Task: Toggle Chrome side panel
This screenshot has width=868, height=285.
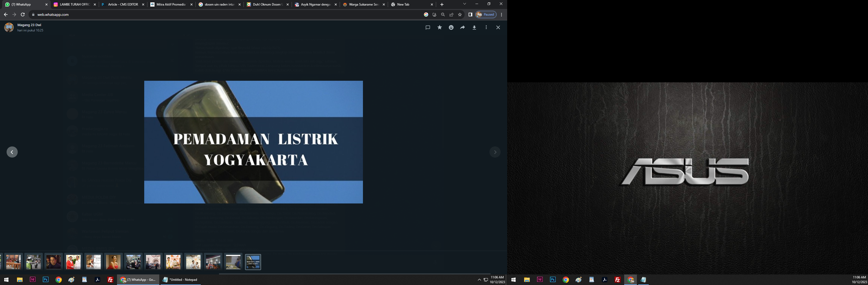Action: pos(470,15)
